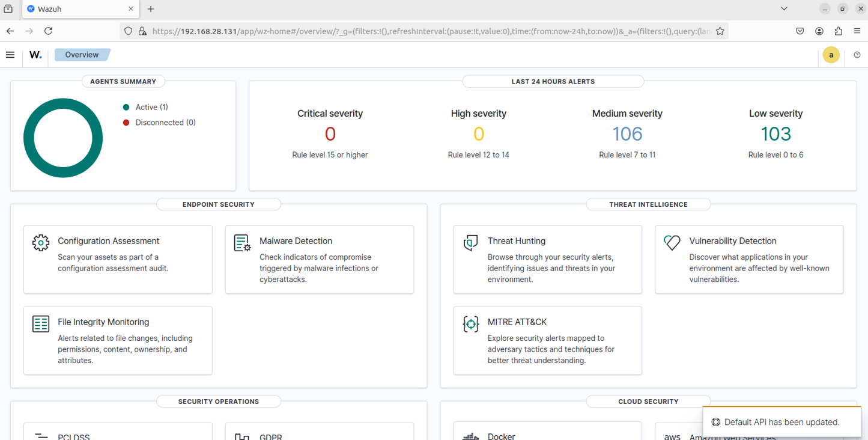Click the 'THREAT INTELLIGENCE' heading
This screenshot has width=868, height=440.
click(x=648, y=204)
